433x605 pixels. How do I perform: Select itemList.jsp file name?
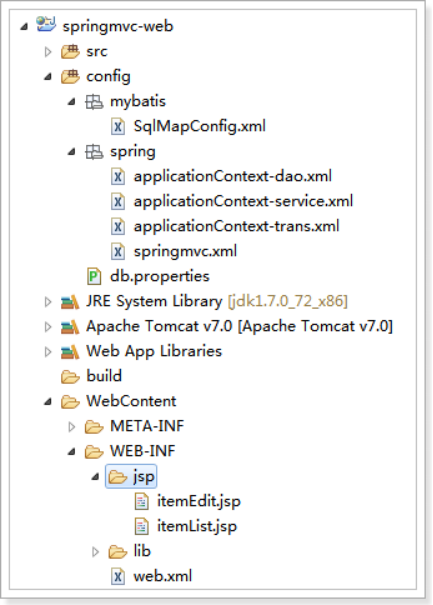[197, 527]
